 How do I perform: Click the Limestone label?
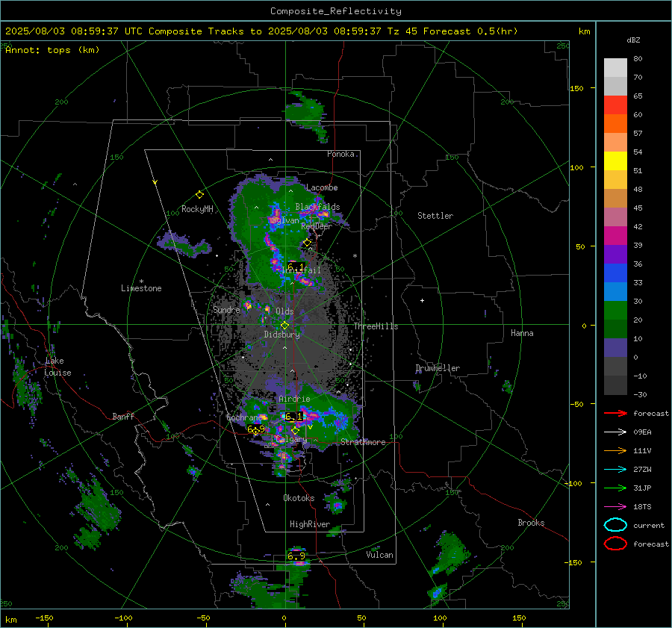coord(141,288)
